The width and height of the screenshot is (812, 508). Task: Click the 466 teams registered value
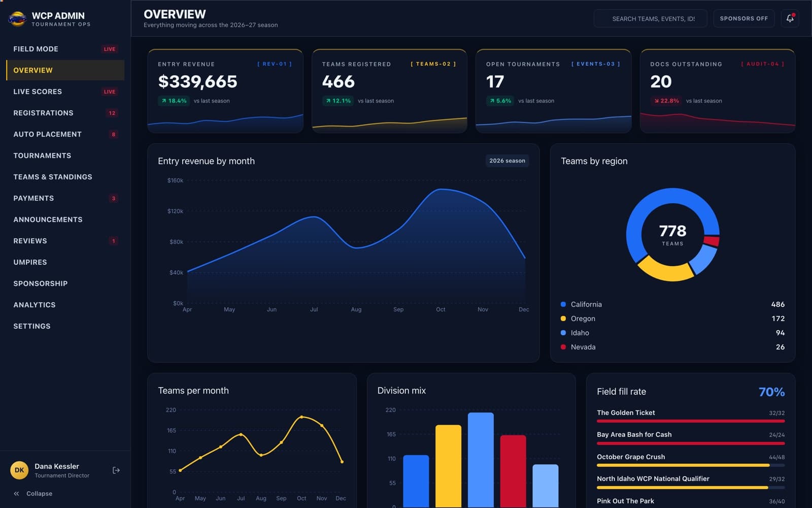coord(339,81)
